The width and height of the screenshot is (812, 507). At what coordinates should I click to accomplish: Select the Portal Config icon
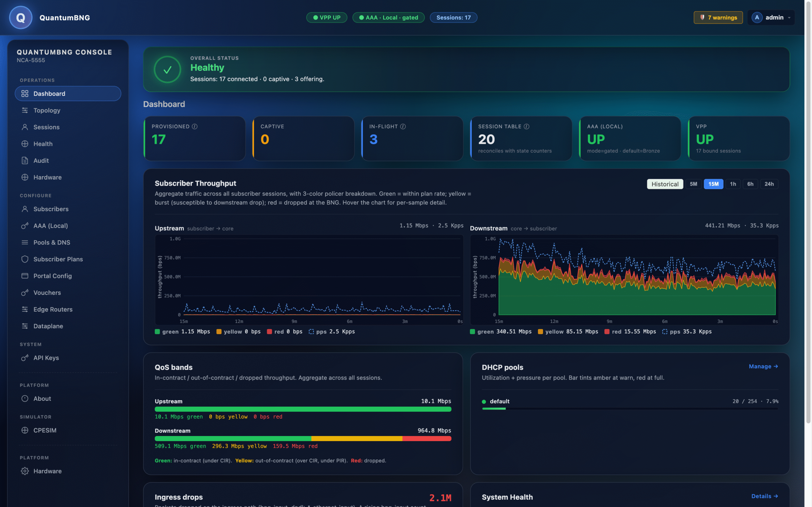coord(25,276)
